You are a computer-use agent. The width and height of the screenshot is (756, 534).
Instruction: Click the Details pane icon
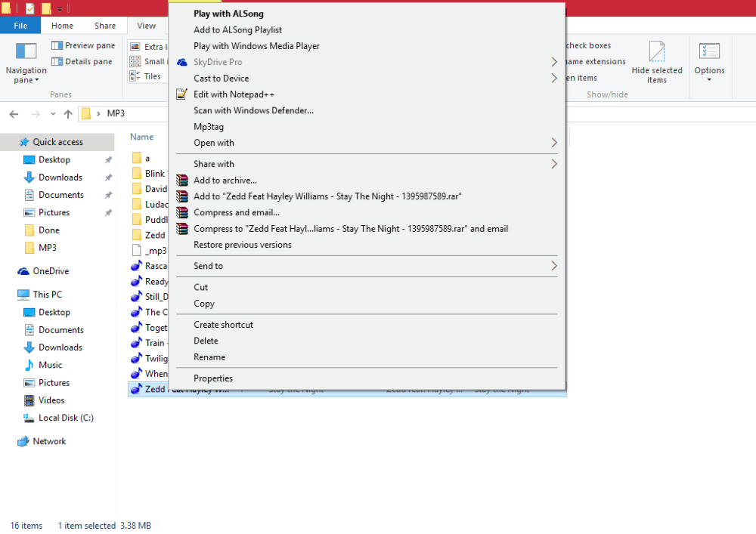[57, 61]
